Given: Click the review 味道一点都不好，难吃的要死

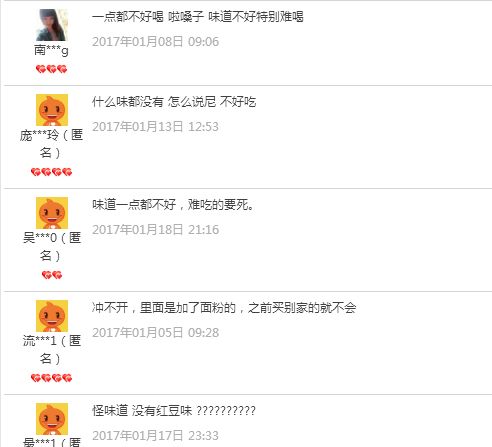Looking at the screenshot, I should [173, 204].
